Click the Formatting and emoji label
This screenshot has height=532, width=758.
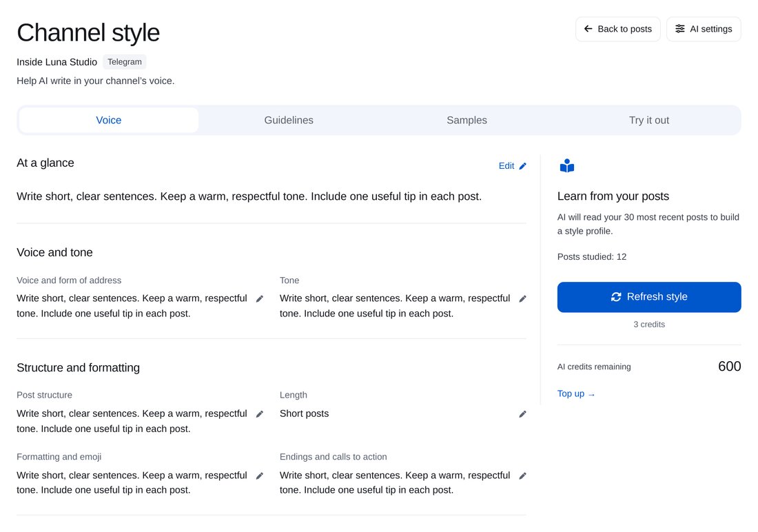tap(59, 457)
